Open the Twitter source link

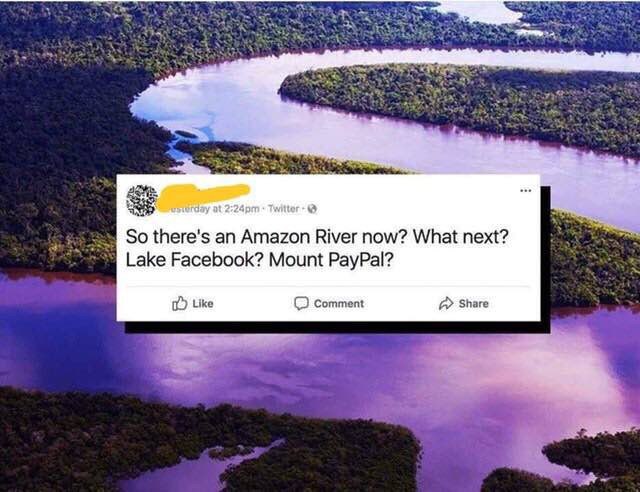[283, 209]
